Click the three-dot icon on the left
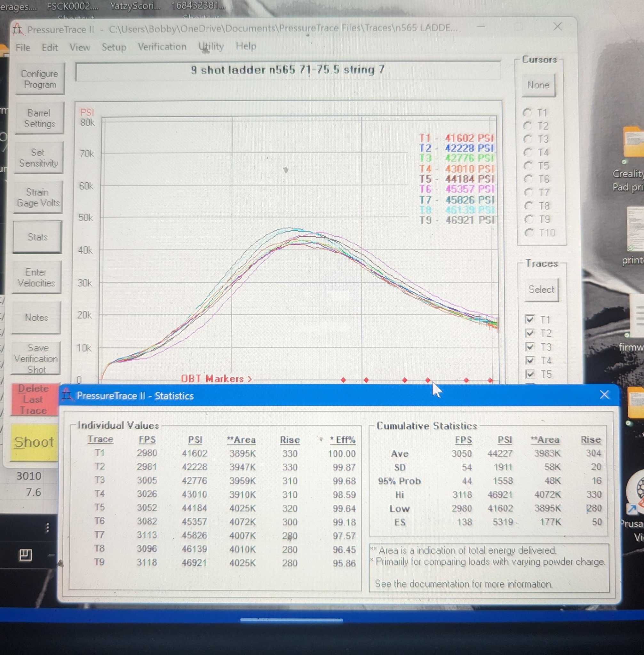This screenshot has height=655, width=644. point(47,527)
